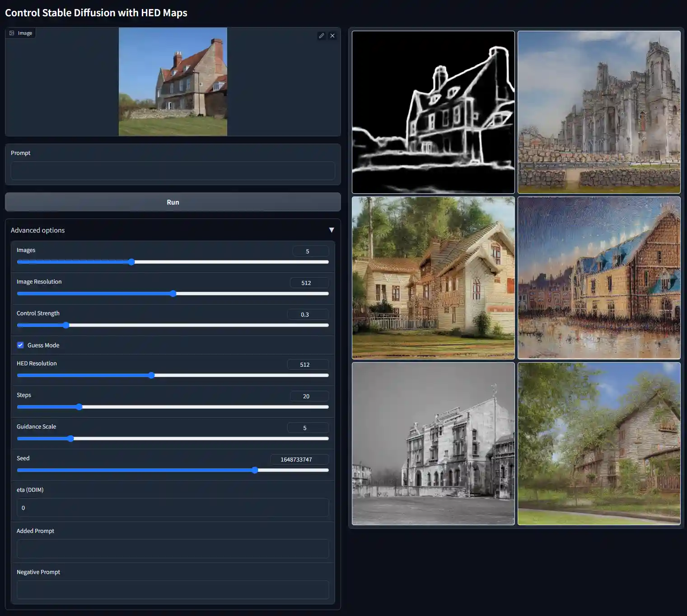Screen dimensions: 687x616
Task: Click the Negative Prompt text field
Action: (173, 590)
